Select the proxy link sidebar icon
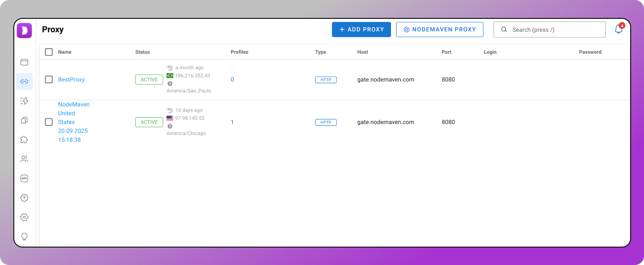Viewport: 644px width, 265px height. [x=24, y=81]
